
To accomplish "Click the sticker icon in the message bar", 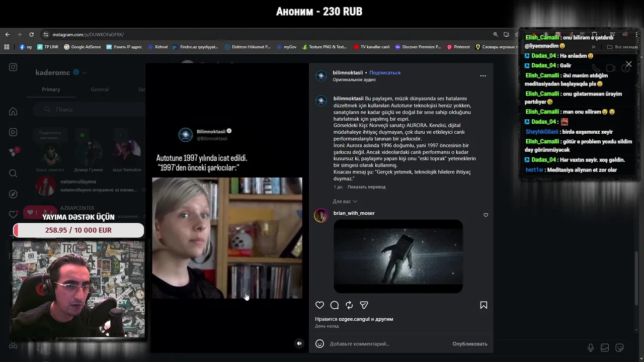I will click(620, 347).
